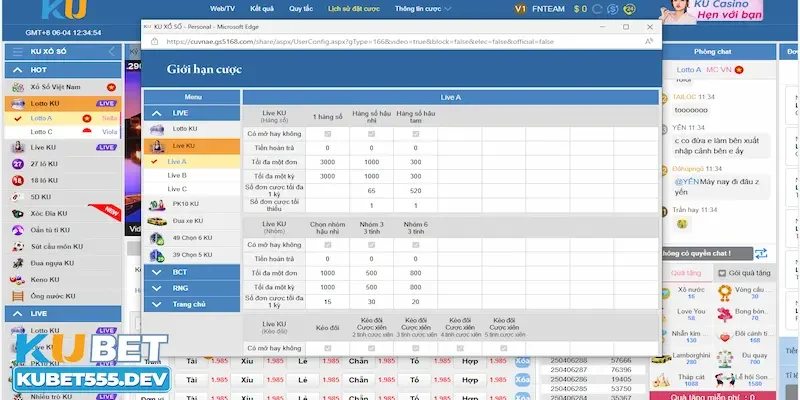Select Live B in the menu
Screen dimensions: 800x400
click(x=177, y=175)
